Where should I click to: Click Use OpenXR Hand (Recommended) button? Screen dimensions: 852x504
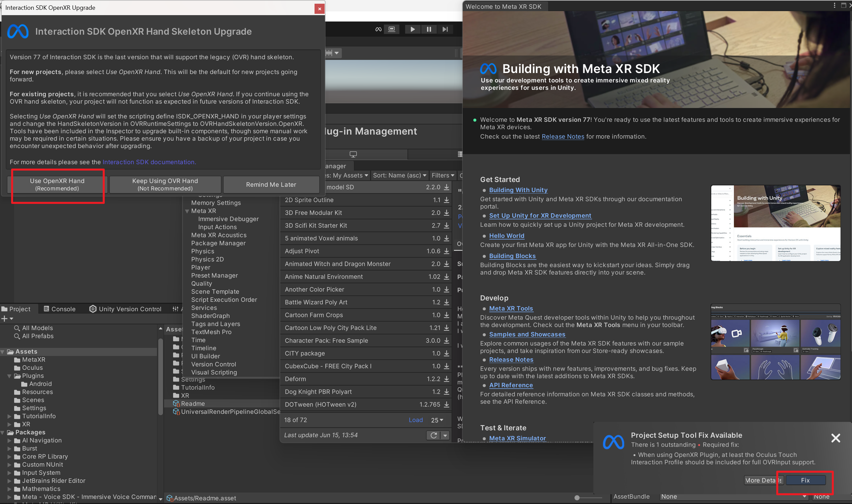[57, 184]
